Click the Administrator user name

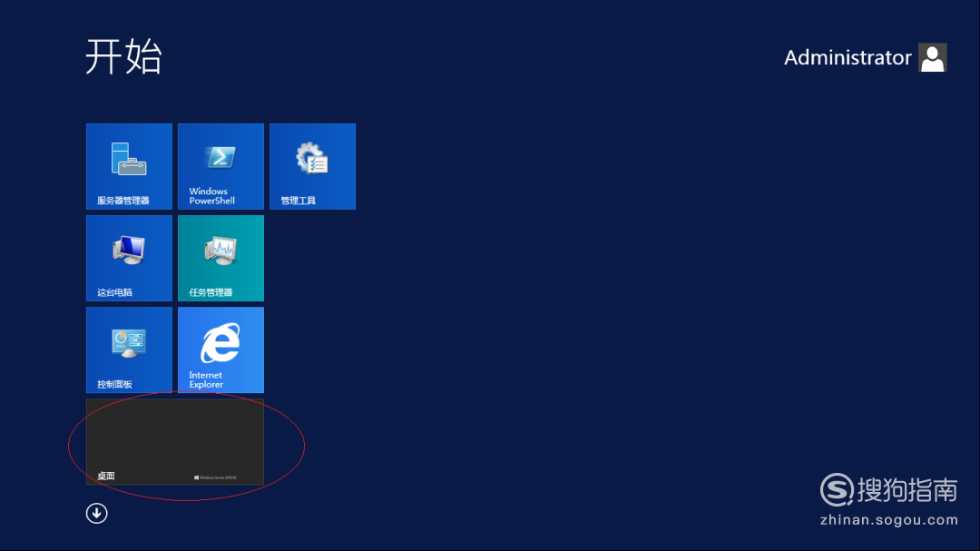coord(848,57)
